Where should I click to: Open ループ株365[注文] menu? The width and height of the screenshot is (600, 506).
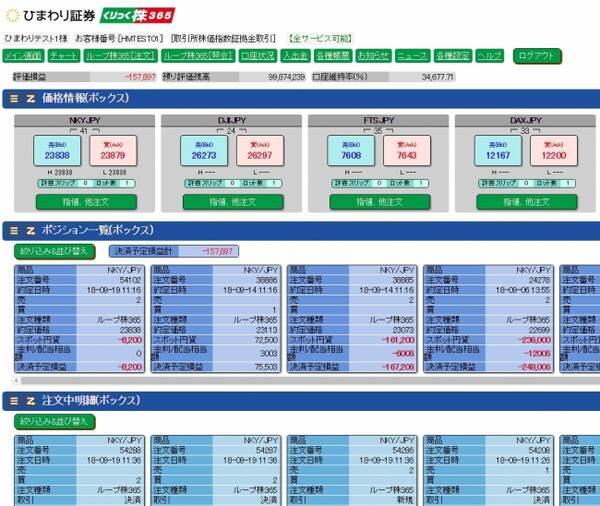coord(121,56)
